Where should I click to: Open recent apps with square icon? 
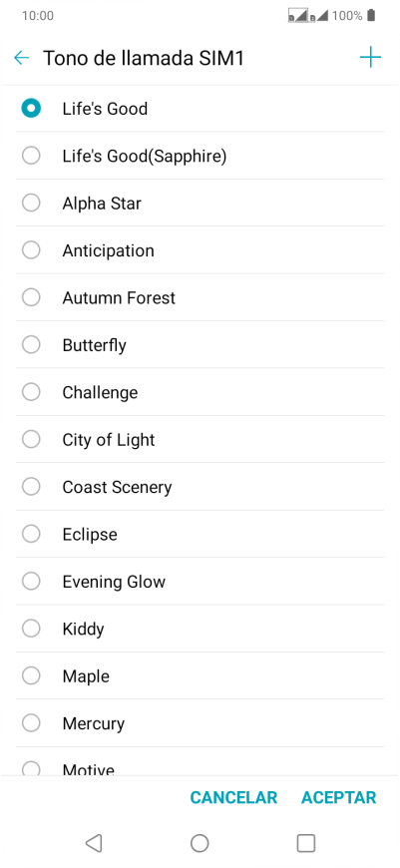306,843
